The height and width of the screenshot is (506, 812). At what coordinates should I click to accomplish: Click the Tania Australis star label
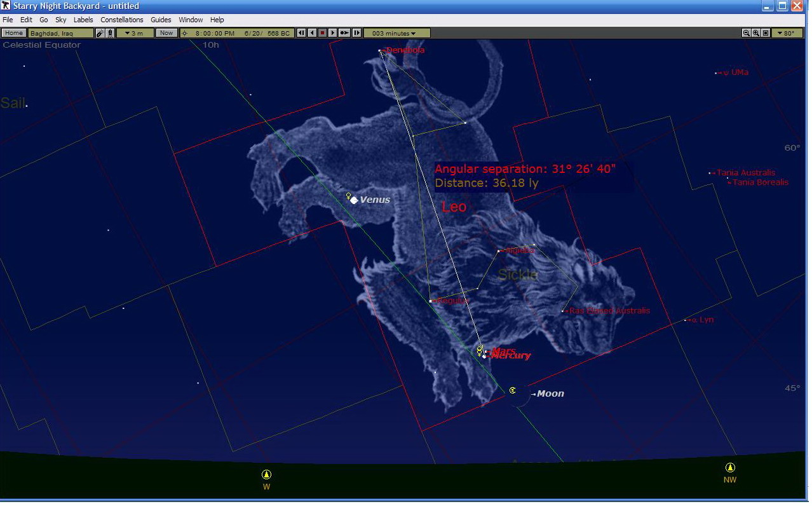pyautogui.click(x=746, y=172)
